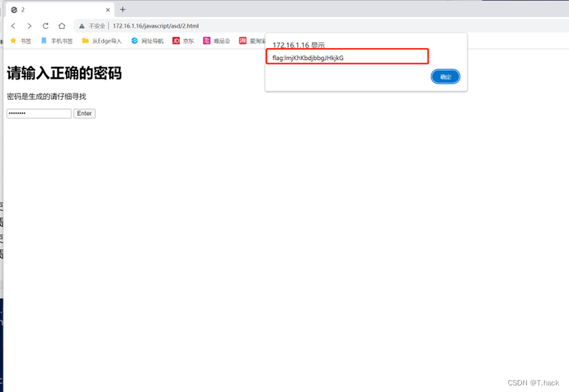Click the star 书签 bookmark item
This screenshot has width=569, height=392.
[20, 40]
